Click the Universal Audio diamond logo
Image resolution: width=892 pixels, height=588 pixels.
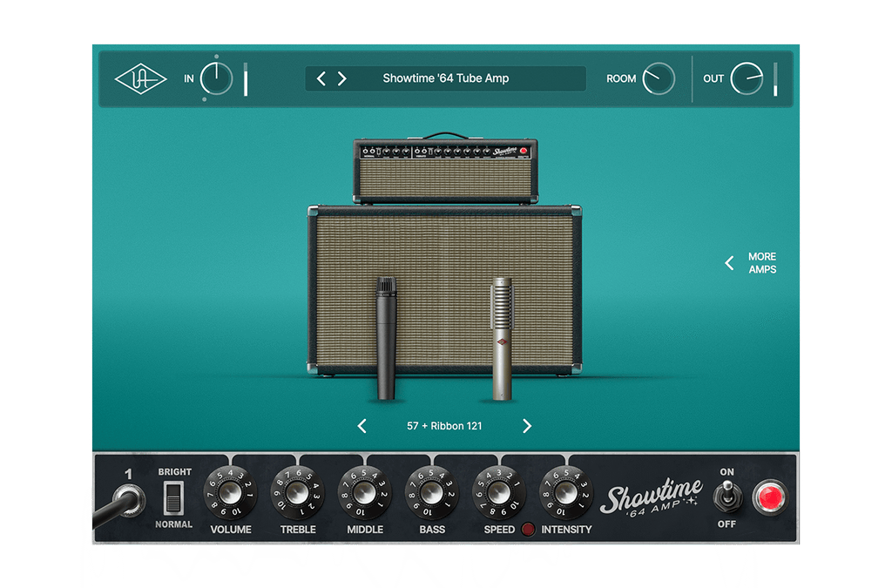coord(139,78)
